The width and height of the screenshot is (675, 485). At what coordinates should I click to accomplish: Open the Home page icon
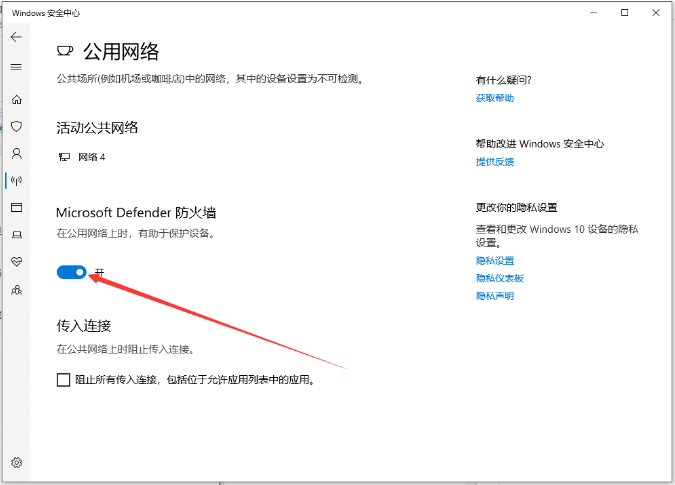pos(16,100)
